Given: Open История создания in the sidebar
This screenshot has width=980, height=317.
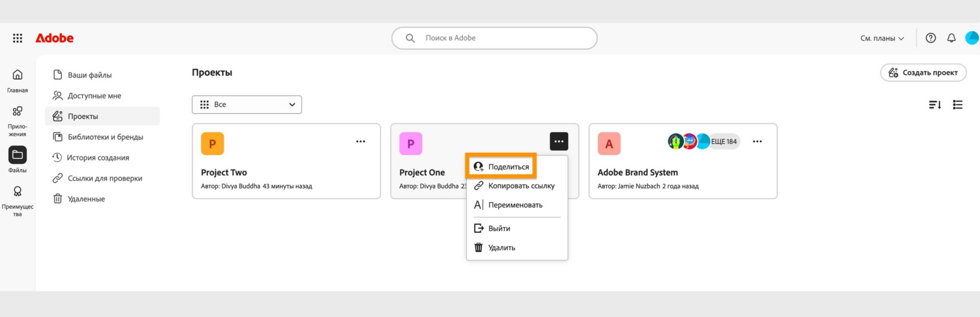Looking at the screenshot, I should pos(102,158).
